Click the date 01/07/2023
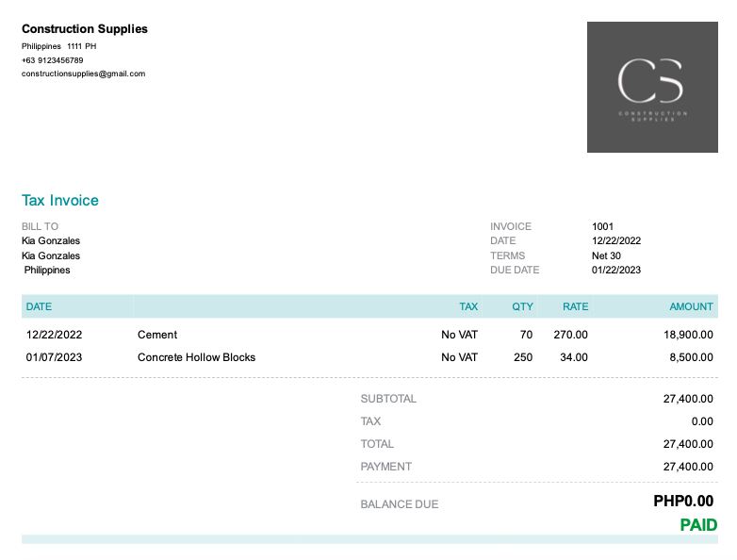Screen dimensions: 737x560 tap(54, 357)
